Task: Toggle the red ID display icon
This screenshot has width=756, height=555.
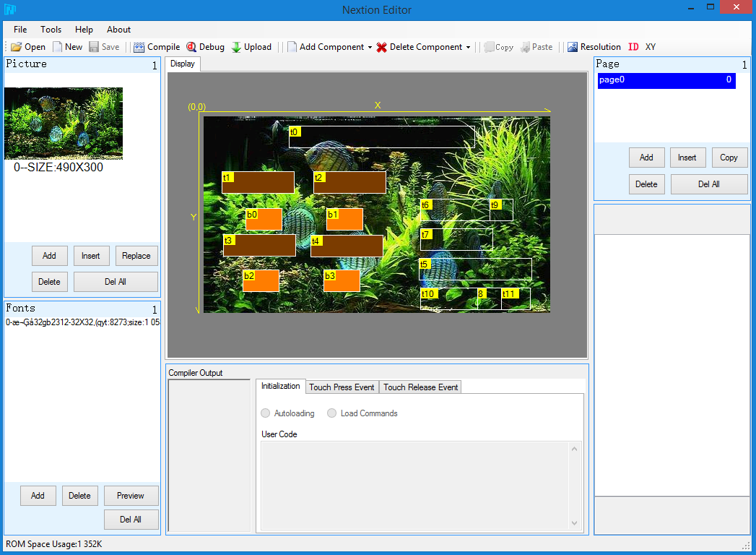Action: [x=633, y=47]
